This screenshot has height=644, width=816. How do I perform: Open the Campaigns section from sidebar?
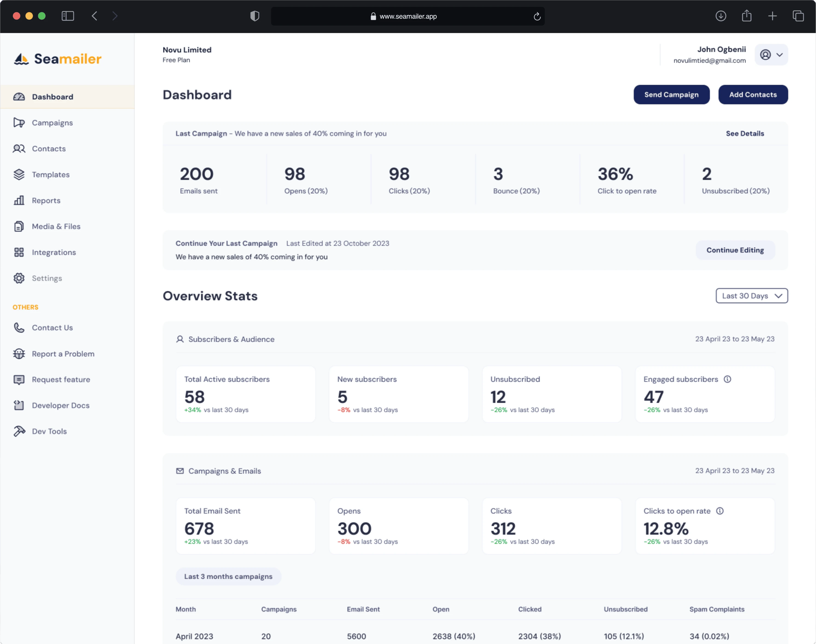[52, 122]
